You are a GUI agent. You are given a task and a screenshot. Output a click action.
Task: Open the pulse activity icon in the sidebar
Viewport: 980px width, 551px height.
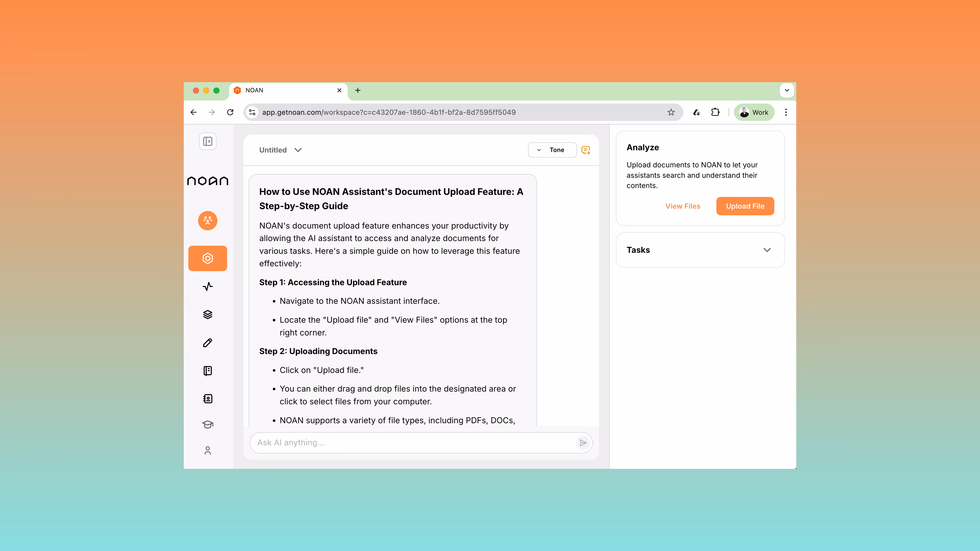coord(208,286)
